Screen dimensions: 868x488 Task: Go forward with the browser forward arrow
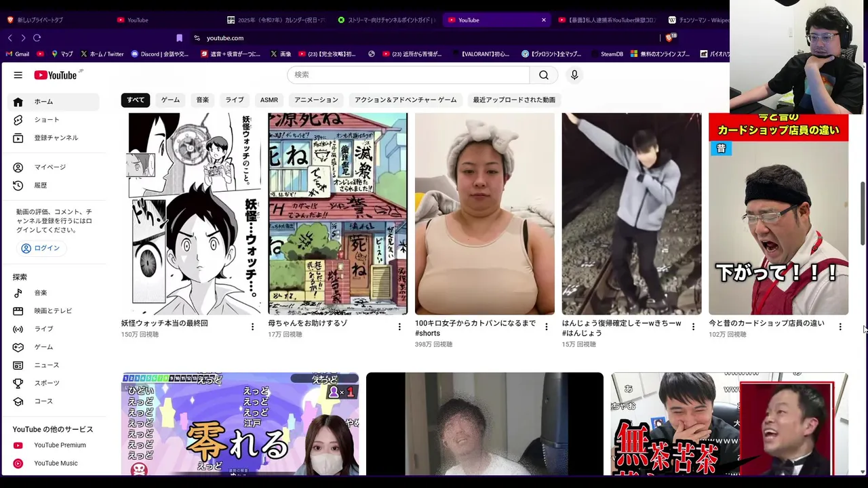[23, 38]
